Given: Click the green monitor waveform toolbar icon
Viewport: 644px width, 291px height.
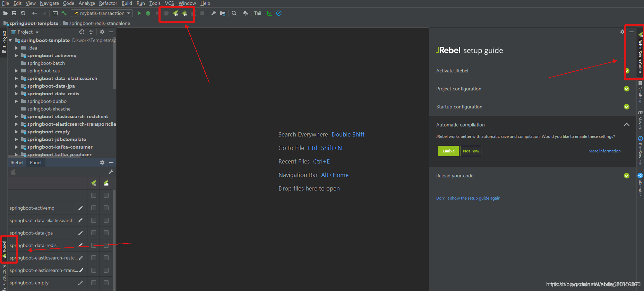Looking at the screenshot, I should coord(270,13).
